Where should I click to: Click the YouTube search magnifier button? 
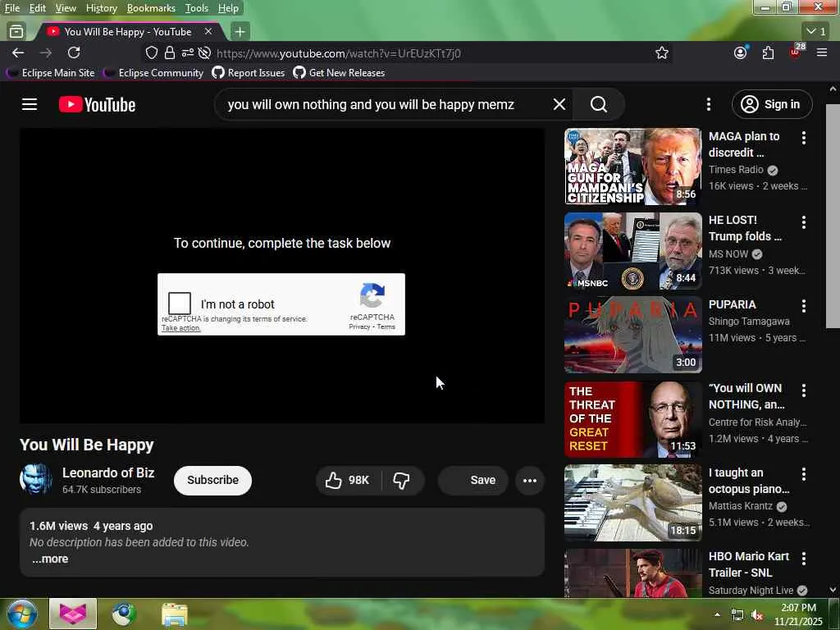[599, 104]
